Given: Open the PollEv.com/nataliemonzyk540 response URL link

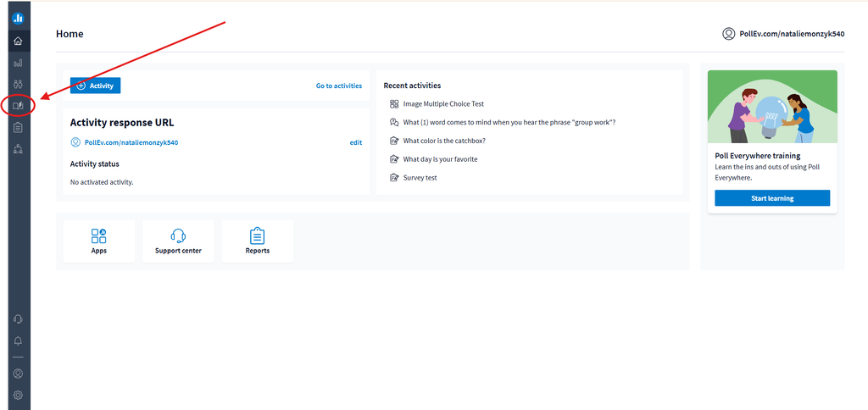Looking at the screenshot, I should tap(131, 142).
